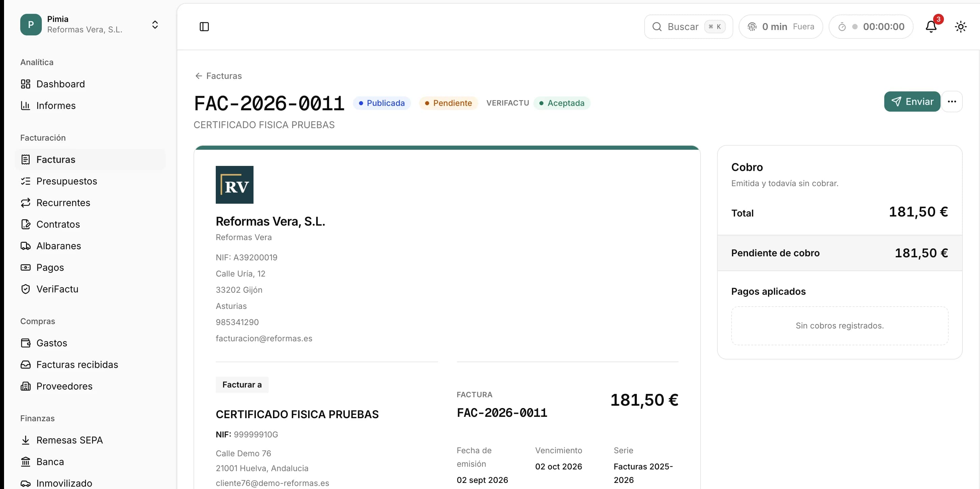Navigate to Contratos
This screenshot has height=489, width=980.
(91, 224)
